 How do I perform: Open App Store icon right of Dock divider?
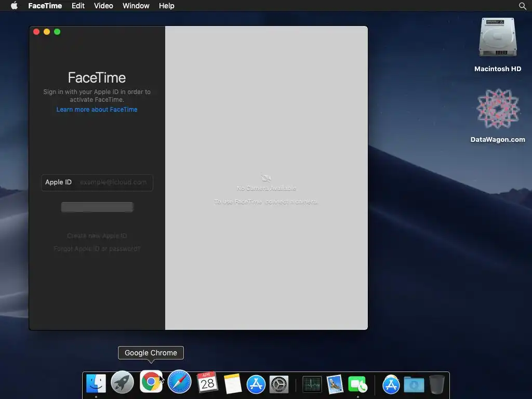click(391, 384)
